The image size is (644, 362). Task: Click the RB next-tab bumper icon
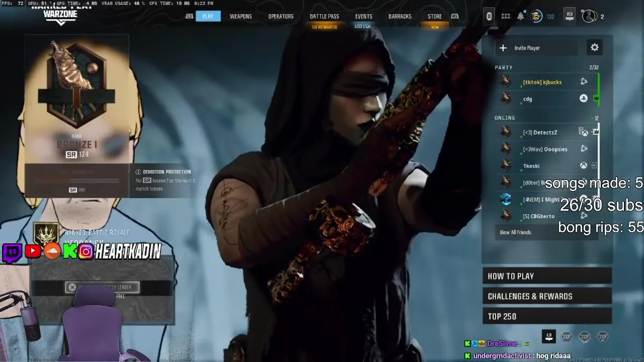[455, 16]
